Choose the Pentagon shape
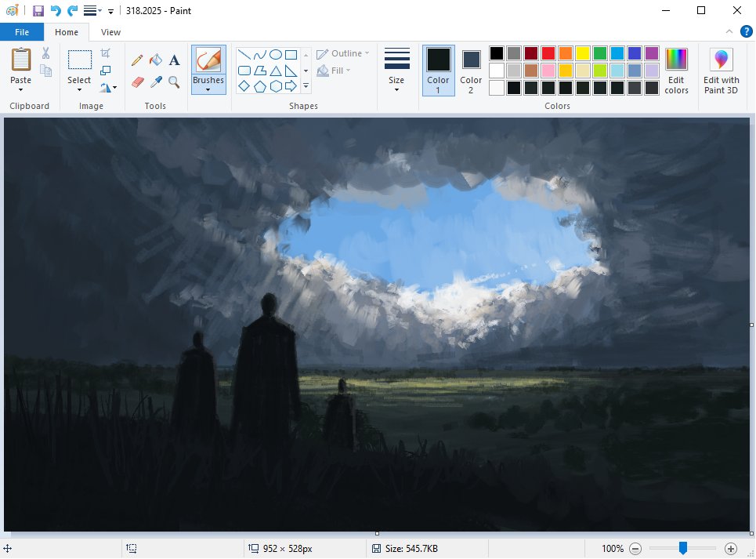Image resolution: width=756 pixels, height=559 pixels. pyautogui.click(x=260, y=86)
